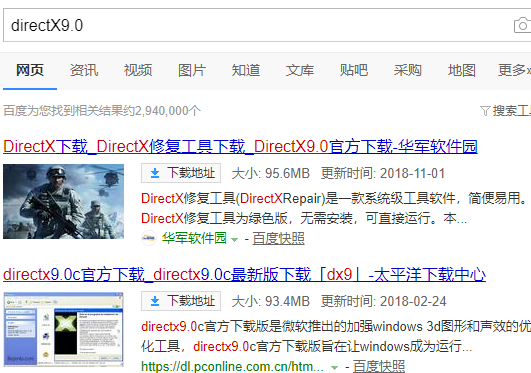Click the text 更新时间: 2018-02-24
This screenshot has width=531, height=373.
383,301
